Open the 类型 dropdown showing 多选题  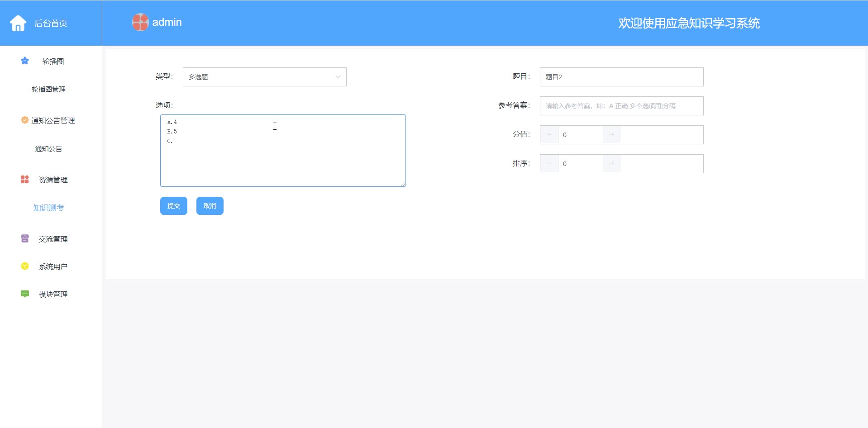tap(265, 77)
